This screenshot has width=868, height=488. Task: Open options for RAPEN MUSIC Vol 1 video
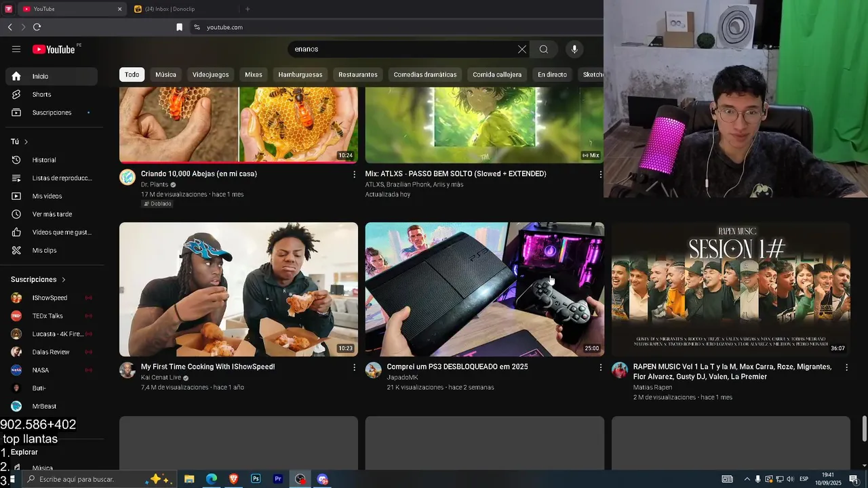(846, 367)
